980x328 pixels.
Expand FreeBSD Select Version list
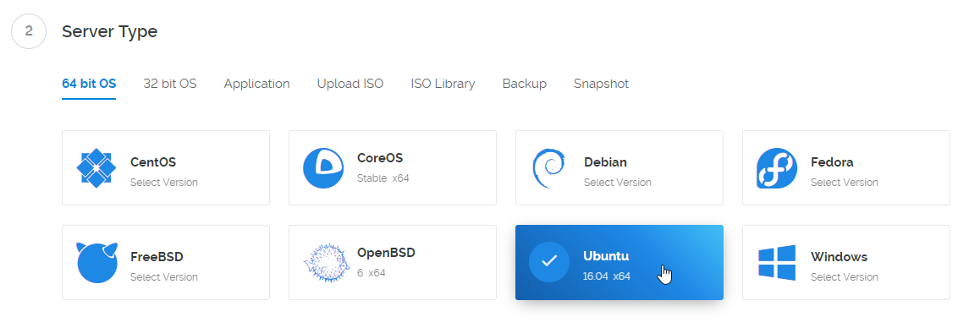(x=163, y=276)
